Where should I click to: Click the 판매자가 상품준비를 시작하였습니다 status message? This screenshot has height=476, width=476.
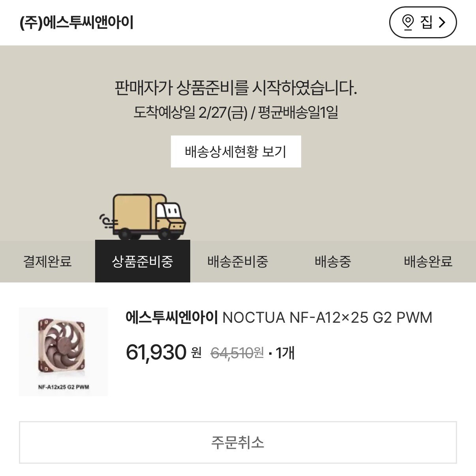[x=236, y=88]
